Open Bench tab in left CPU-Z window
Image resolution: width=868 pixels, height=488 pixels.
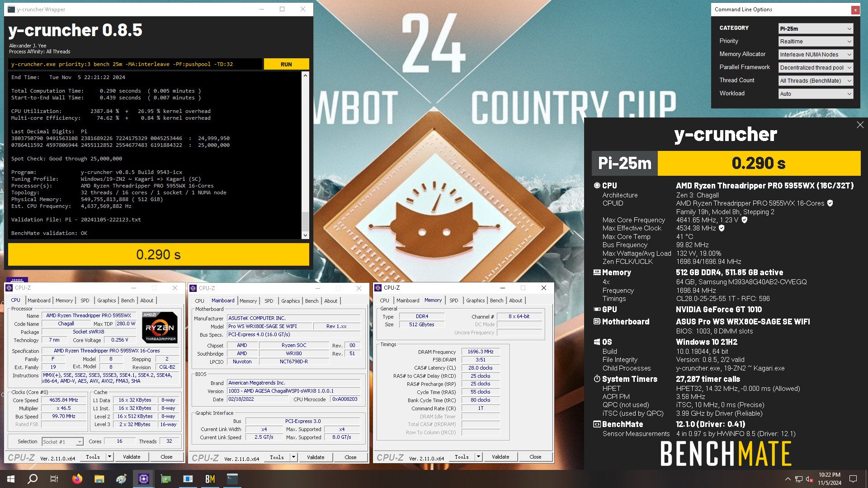click(x=128, y=300)
